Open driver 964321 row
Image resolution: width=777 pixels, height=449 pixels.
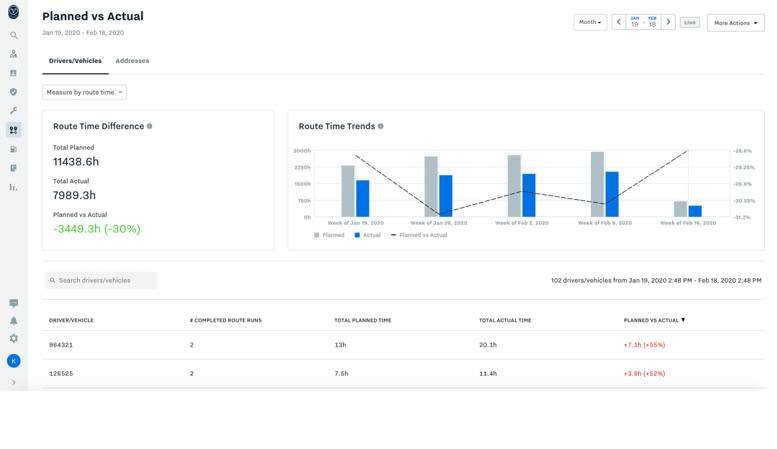[403, 345]
